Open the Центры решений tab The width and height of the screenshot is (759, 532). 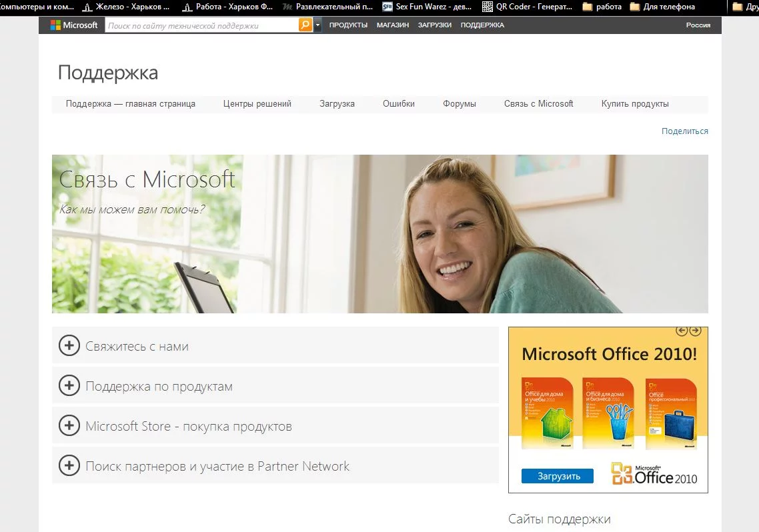click(x=257, y=104)
